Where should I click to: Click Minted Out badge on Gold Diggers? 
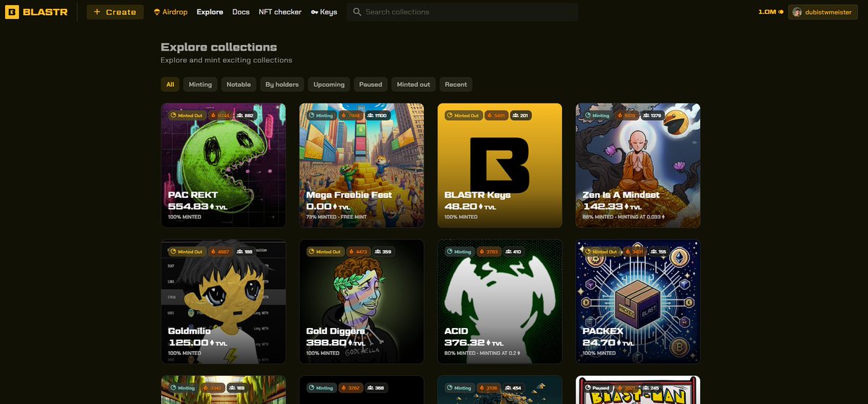point(325,252)
